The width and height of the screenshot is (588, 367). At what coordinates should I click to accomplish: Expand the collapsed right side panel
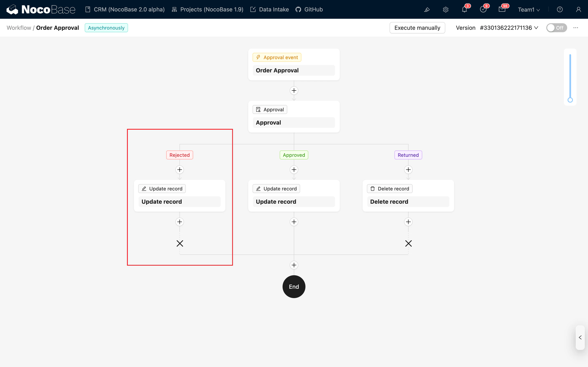coord(580,337)
